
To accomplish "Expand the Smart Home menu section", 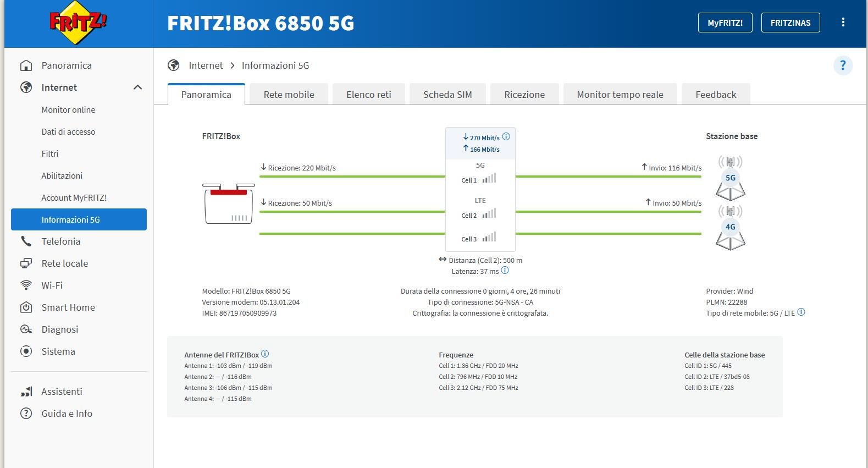I will [x=68, y=307].
